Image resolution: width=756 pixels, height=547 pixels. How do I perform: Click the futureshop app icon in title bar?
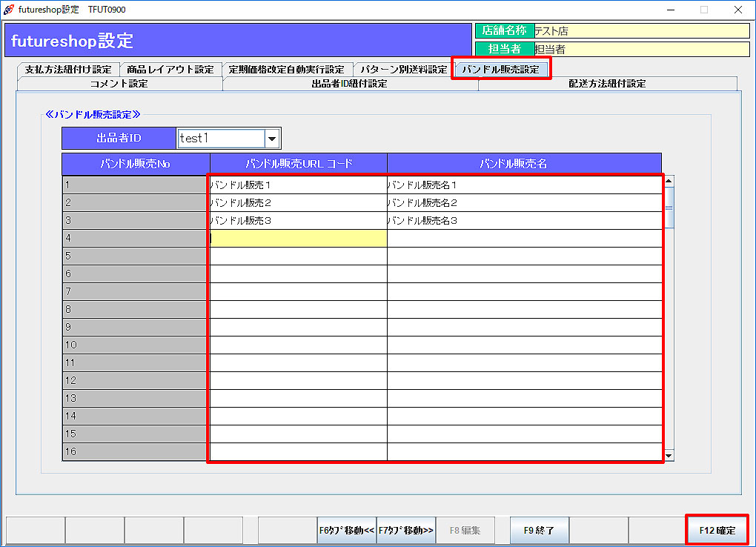[x=9, y=10]
